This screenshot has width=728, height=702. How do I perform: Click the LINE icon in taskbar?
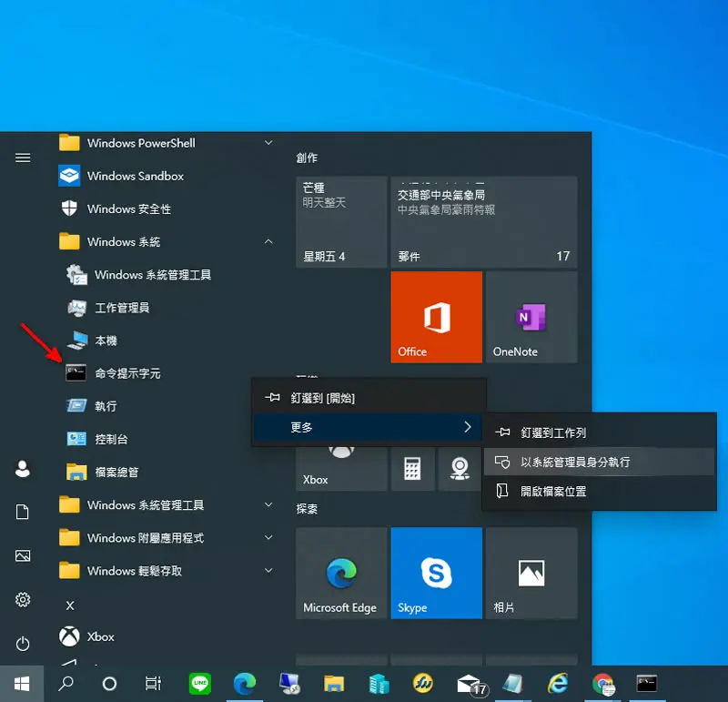pyautogui.click(x=200, y=684)
